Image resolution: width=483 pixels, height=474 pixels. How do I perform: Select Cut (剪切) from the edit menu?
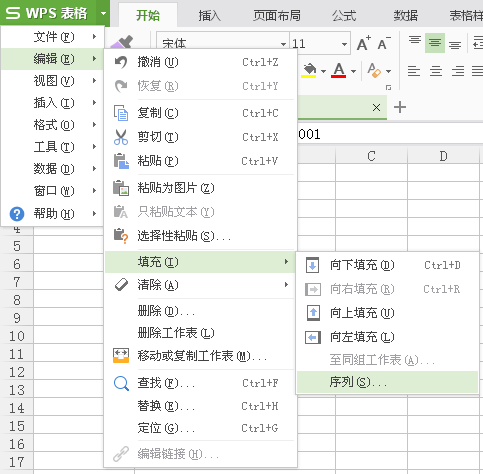tap(200, 137)
